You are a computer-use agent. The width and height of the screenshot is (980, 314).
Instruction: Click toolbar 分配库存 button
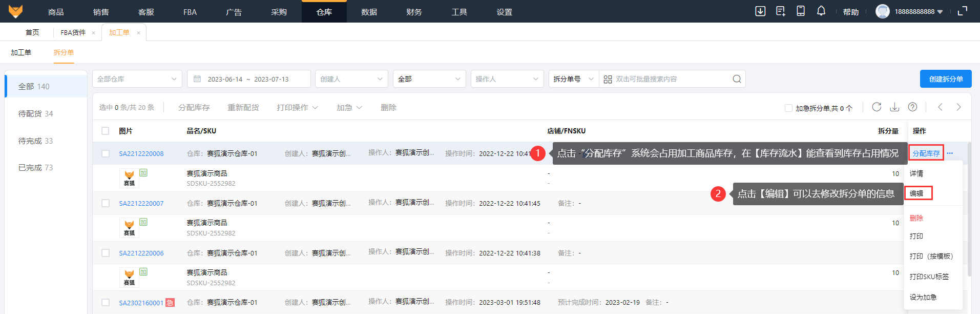point(194,107)
